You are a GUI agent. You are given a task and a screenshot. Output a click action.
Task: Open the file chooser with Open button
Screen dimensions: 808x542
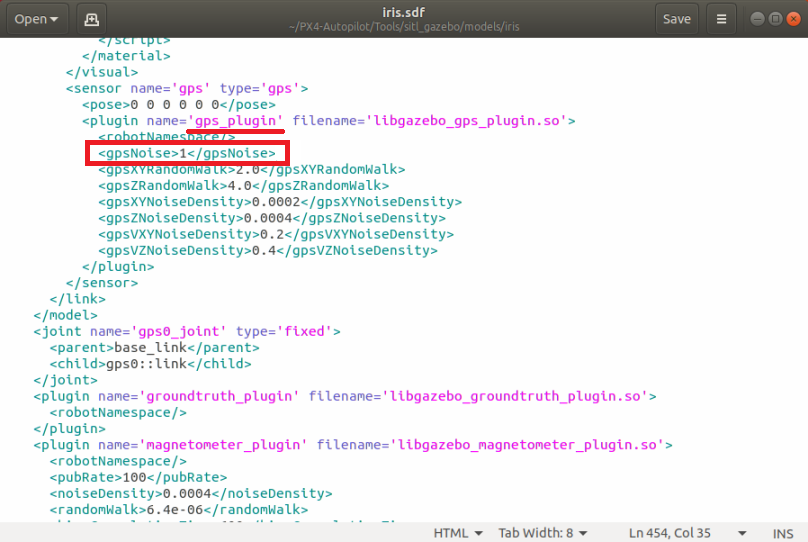click(37, 19)
